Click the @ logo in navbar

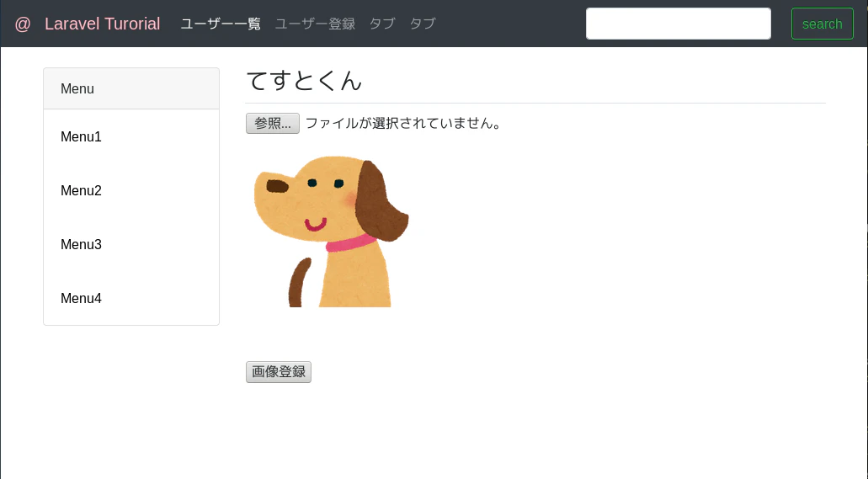(23, 24)
